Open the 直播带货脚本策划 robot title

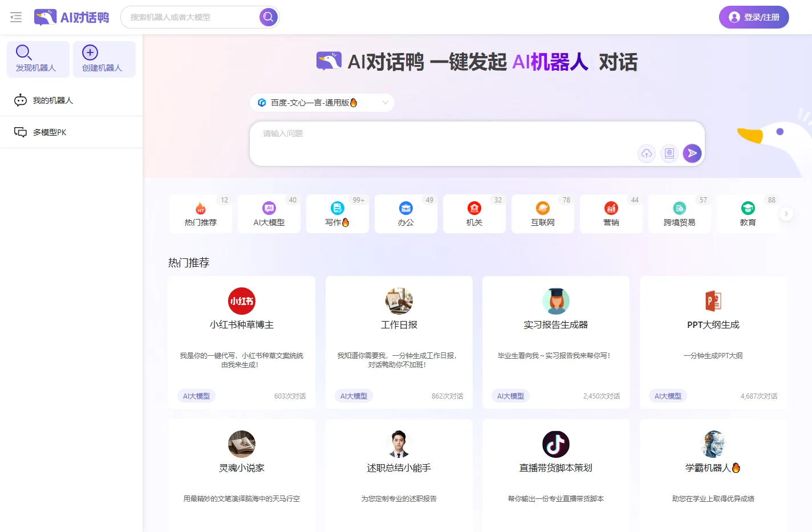pos(556,468)
